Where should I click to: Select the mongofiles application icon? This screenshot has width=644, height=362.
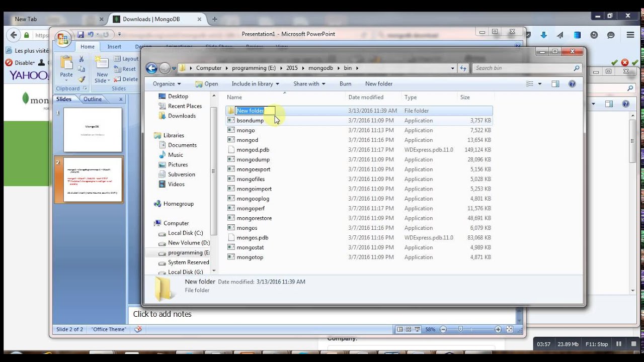point(231,179)
